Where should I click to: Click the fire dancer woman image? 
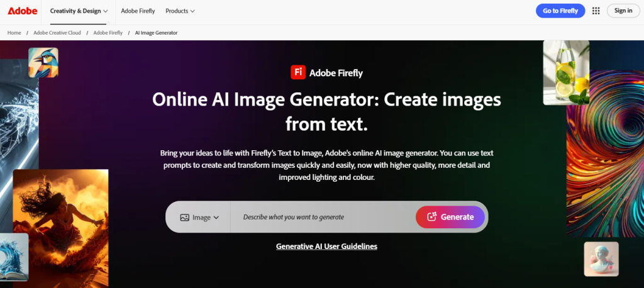61,228
